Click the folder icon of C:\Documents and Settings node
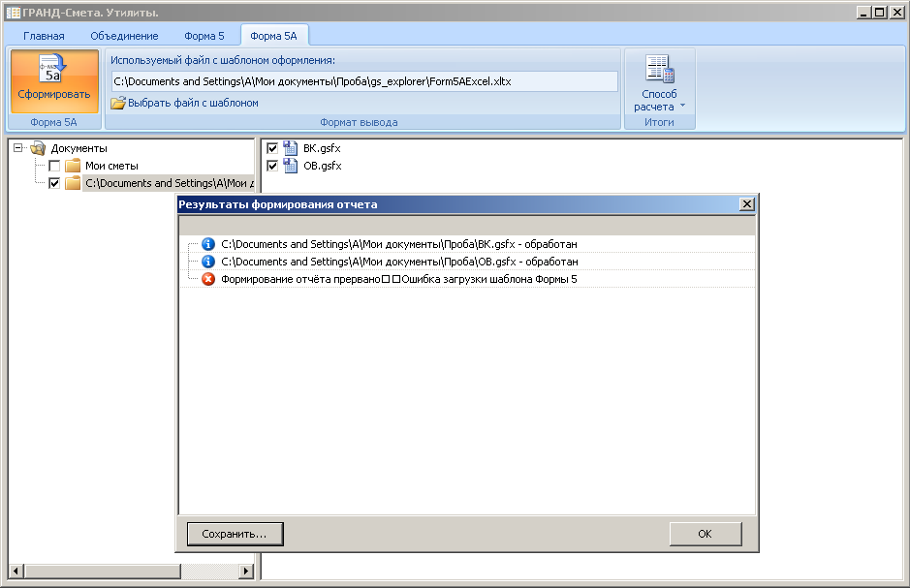This screenshot has height=588, width=910. 73,183
